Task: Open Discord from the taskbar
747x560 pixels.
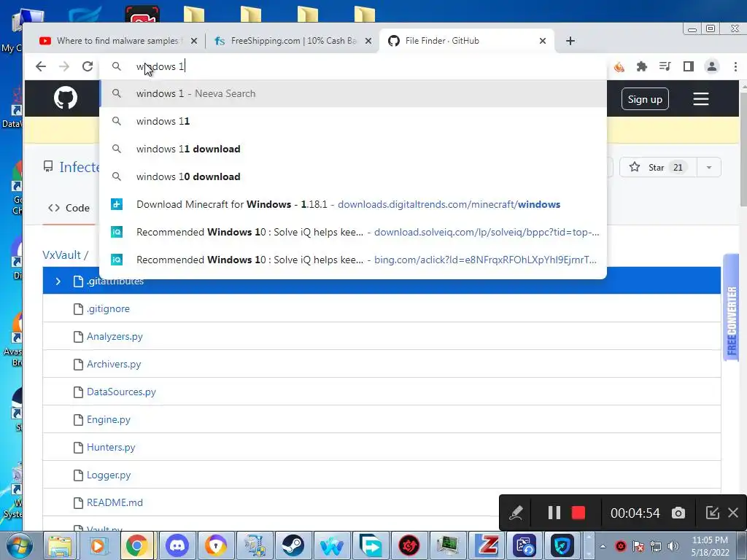Action: [x=177, y=545]
